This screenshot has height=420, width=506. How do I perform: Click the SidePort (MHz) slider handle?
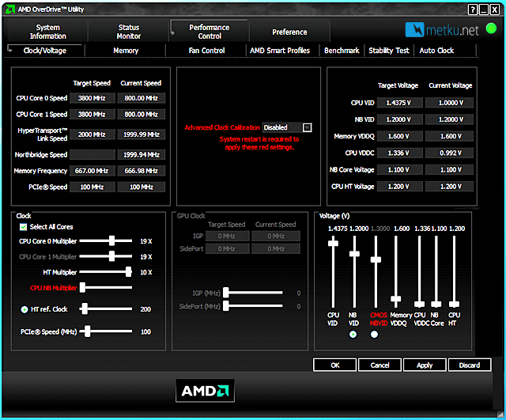(x=226, y=306)
